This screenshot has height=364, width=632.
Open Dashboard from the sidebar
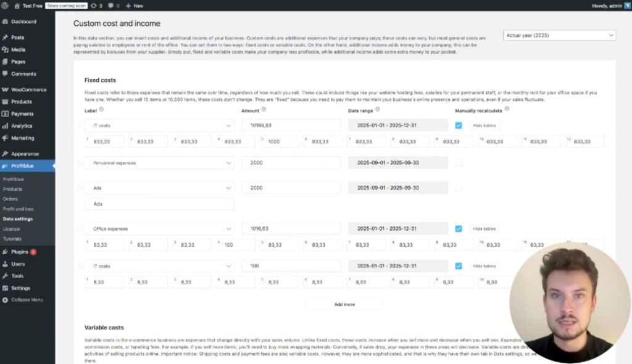click(23, 22)
